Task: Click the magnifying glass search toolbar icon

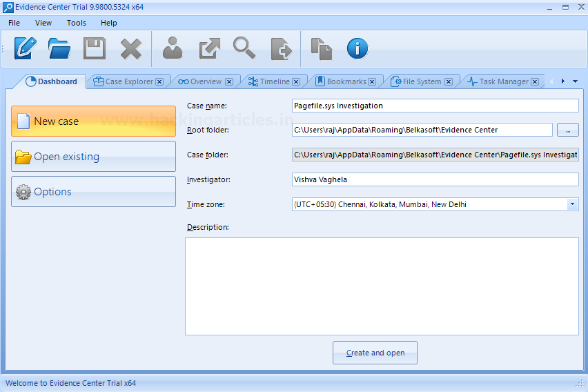Action: (244, 48)
